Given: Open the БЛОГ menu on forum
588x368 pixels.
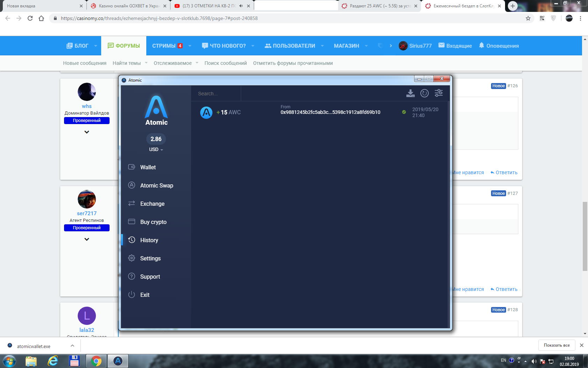Looking at the screenshot, I should point(78,46).
